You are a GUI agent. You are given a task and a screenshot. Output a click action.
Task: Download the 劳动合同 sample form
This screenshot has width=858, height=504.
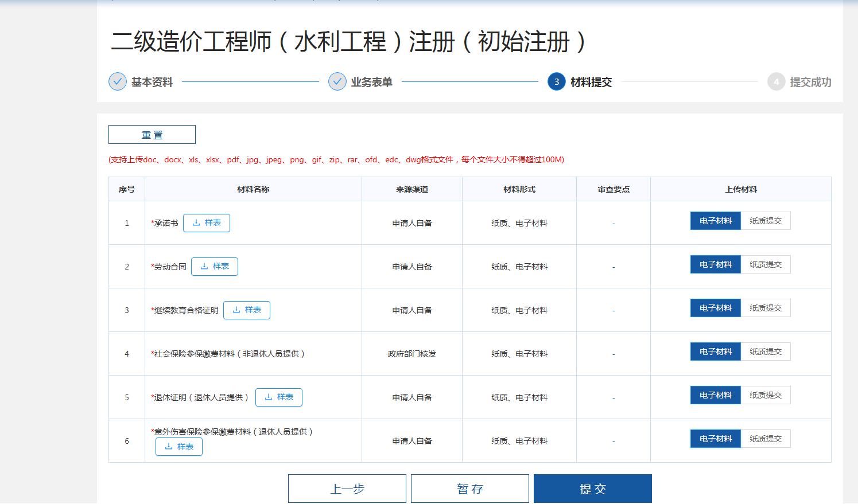tap(215, 267)
